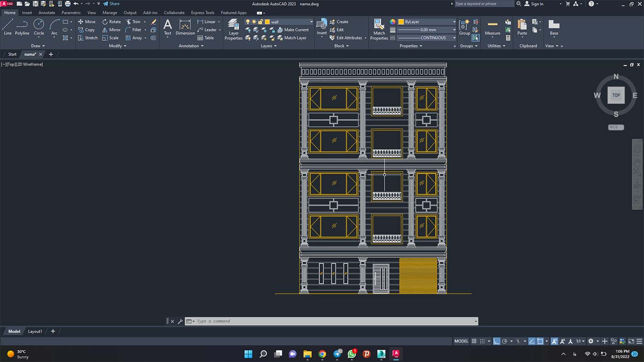Click the Paste clipboard button
The height and width of the screenshot is (362, 644).
(522, 27)
